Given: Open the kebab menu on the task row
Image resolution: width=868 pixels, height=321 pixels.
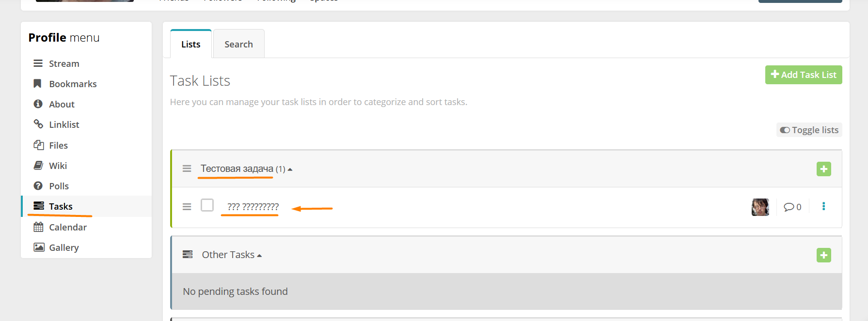Looking at the screenshot, I should click(824, 206).
